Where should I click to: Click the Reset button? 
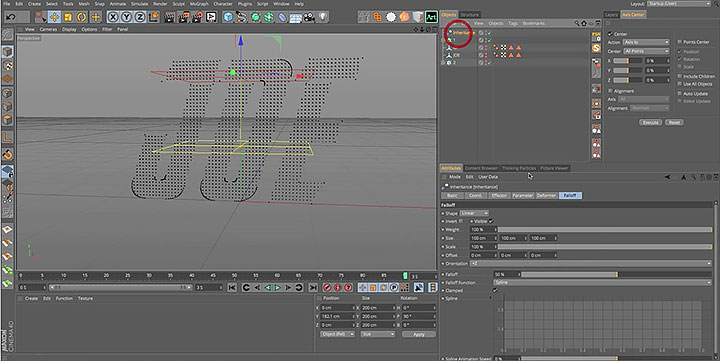pos(674,123)
